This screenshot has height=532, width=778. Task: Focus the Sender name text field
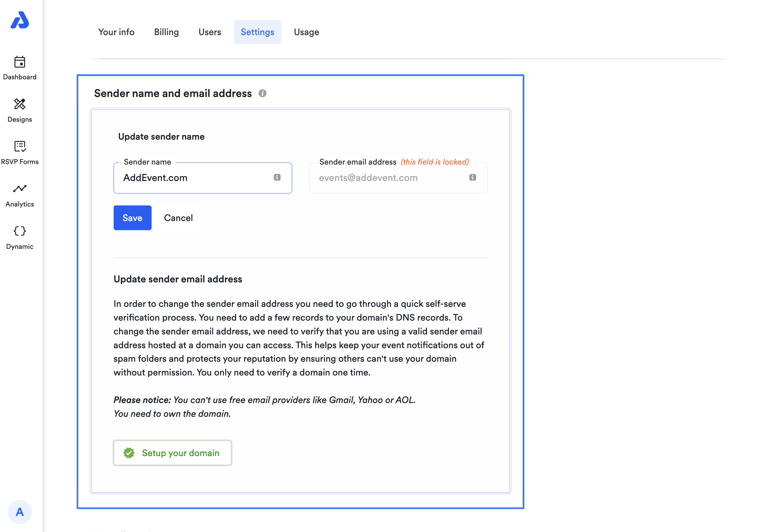pos(194,178)
